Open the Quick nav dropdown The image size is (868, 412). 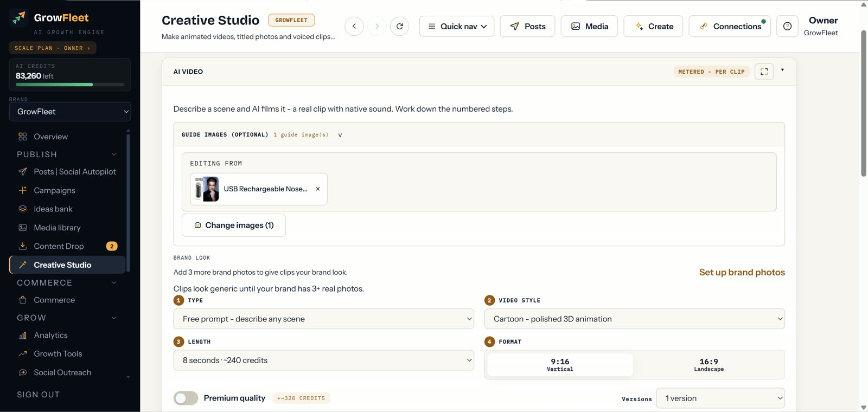pos(457,26)
